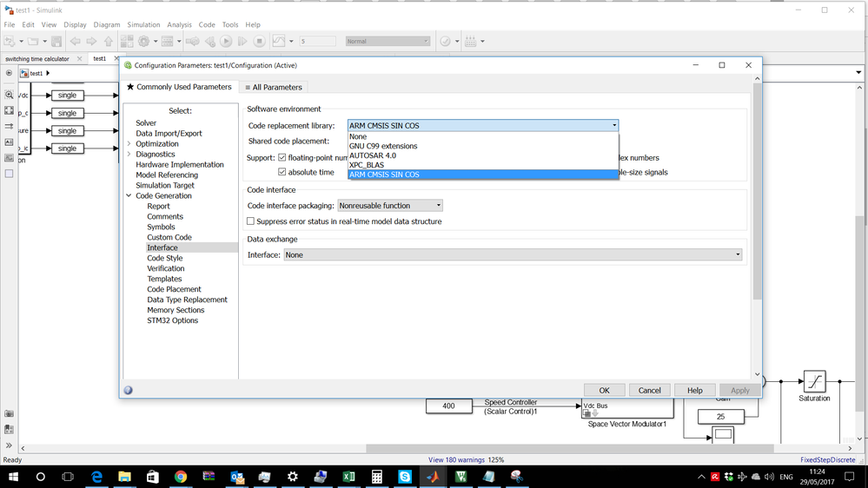Click the Image palette icon

(x=9, y=158)
